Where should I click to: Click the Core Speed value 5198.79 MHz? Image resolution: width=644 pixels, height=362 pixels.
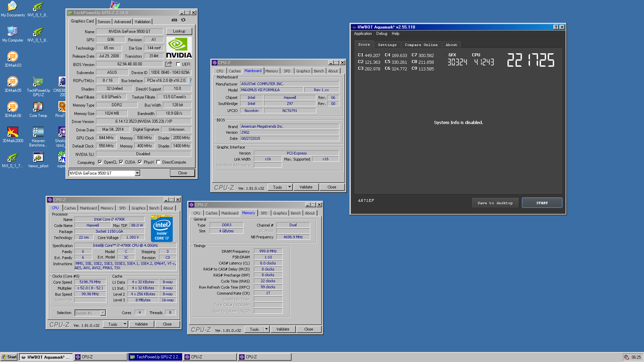coord(90,282)
